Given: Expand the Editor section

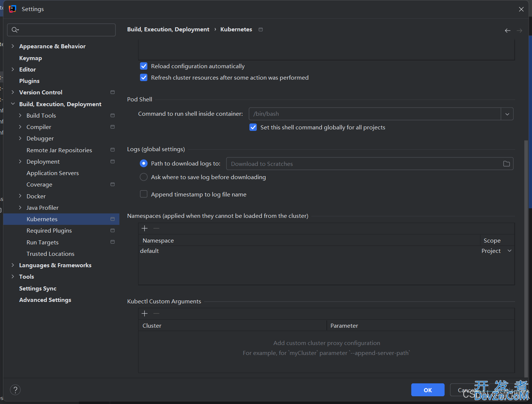Looking at the screenshot, I should (x=13, y=69).
